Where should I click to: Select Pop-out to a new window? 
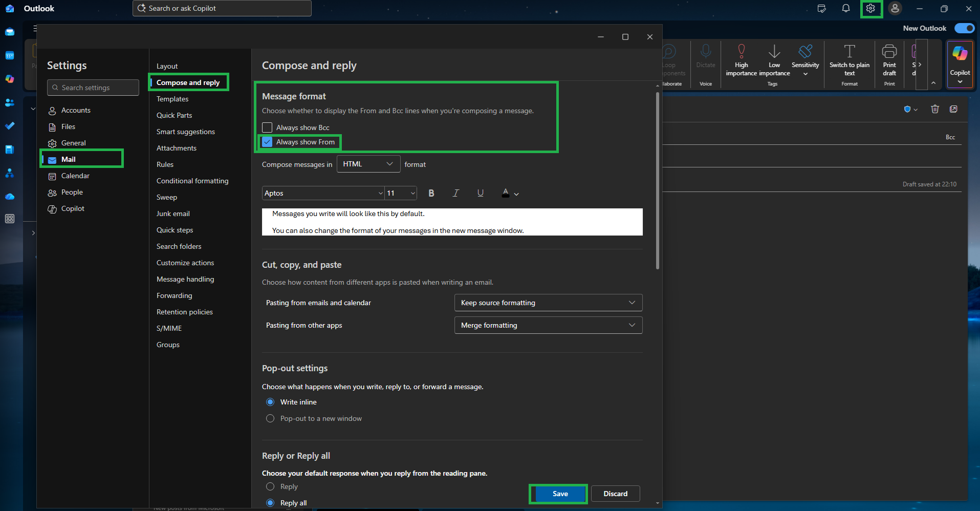(x=270, y=418)
